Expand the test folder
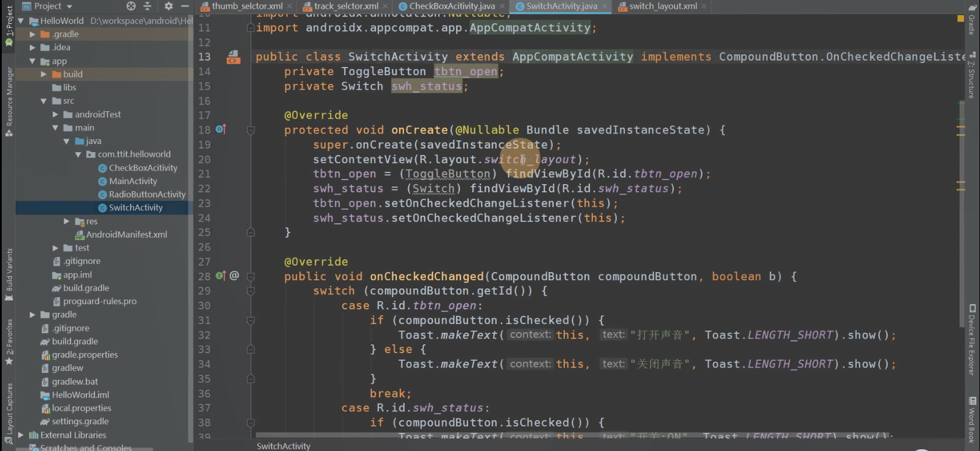 coord(55,248)
